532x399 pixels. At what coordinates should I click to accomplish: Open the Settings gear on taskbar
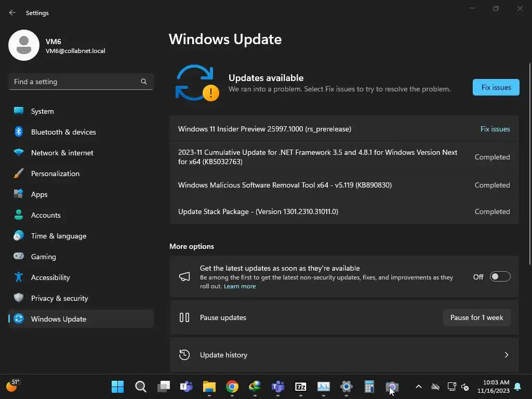(347, 387)
